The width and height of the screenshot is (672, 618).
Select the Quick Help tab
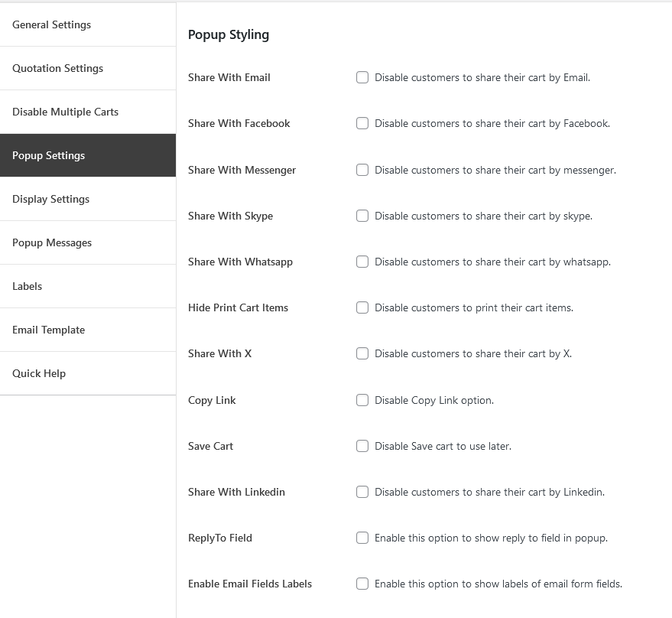click(88, 373)
